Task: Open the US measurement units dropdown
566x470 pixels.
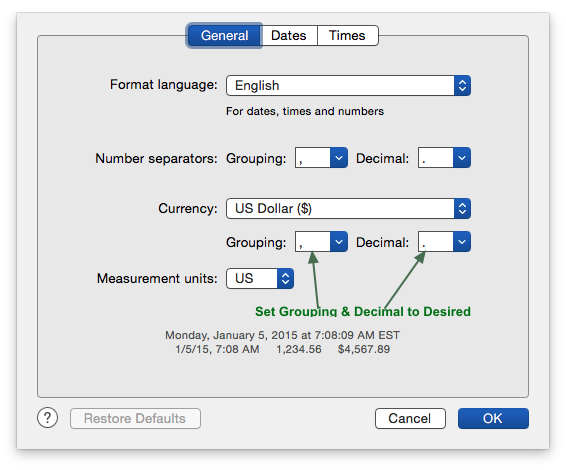Action: (260, 278)
